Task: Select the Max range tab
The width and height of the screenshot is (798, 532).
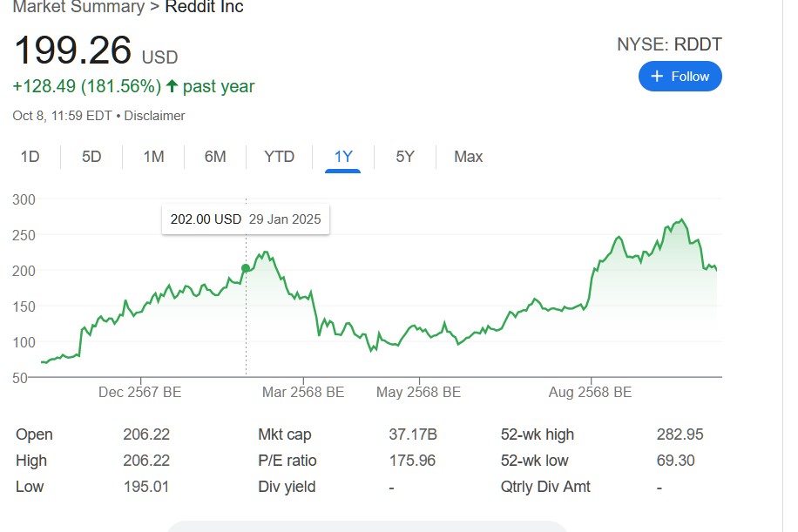Action: click(468, 156)
